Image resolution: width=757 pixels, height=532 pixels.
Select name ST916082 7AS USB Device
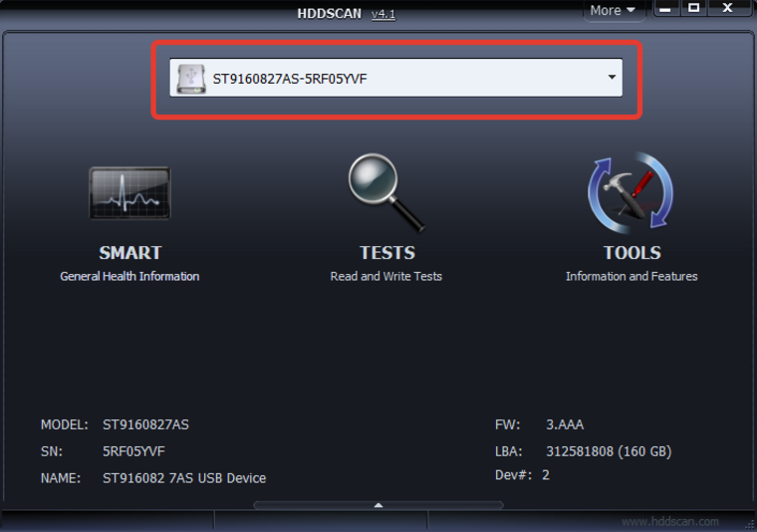tap(184, 478)
